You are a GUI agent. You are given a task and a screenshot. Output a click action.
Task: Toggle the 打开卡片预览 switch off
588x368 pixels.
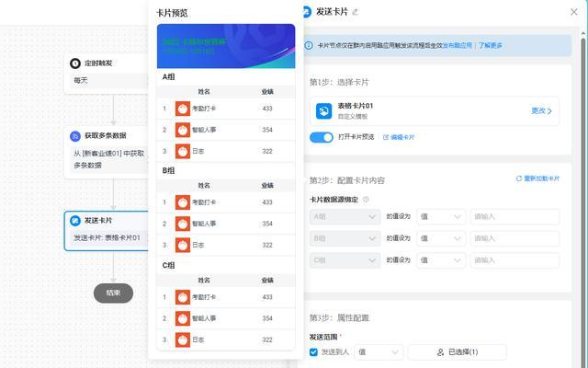[321, 137]
